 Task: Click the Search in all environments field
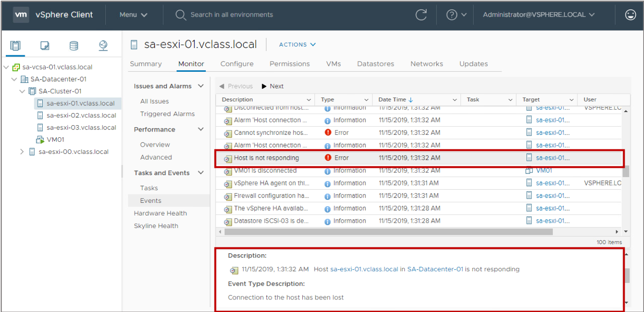pos(231,15)
